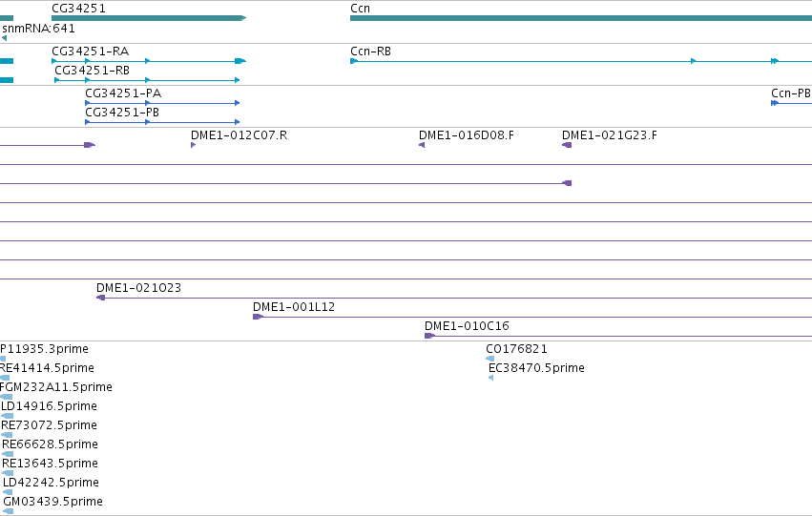Viewport: 812px width, 516px height.
Task: Open the CG34251-RA transcript
Action: [149, 61]
